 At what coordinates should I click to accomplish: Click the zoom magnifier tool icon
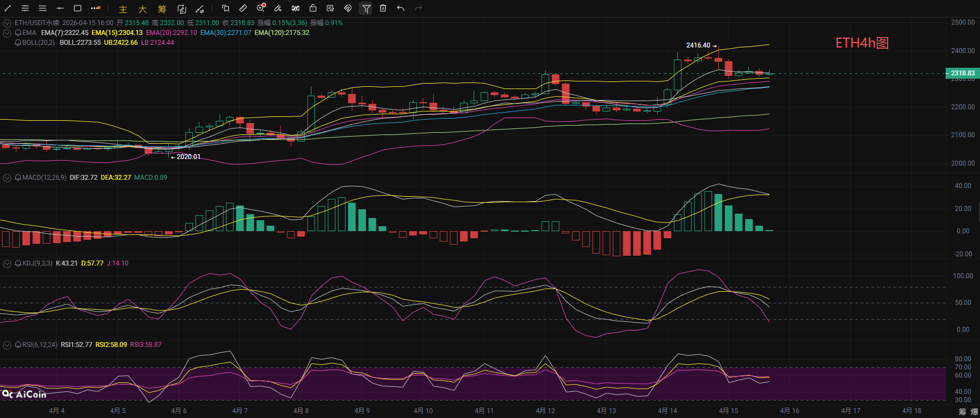pyautogui.click(x=261, y=8)
